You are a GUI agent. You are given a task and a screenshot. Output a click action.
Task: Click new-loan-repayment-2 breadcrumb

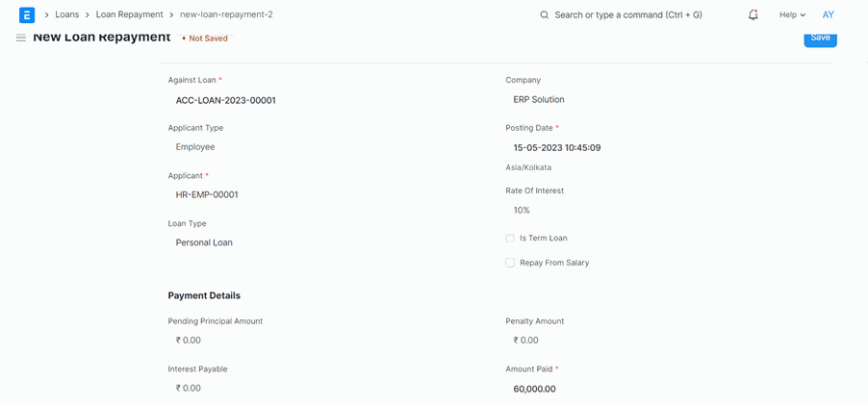pos(226,14)
